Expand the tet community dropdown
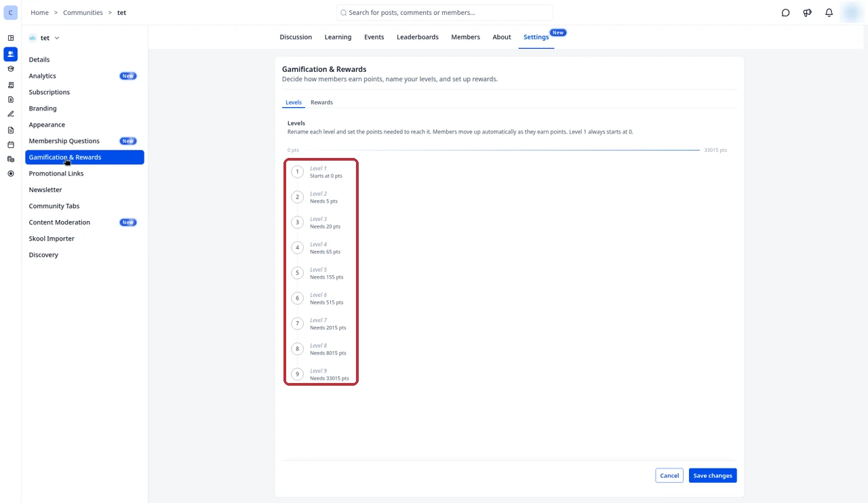868x503 pixels. [x=45, y=38]
